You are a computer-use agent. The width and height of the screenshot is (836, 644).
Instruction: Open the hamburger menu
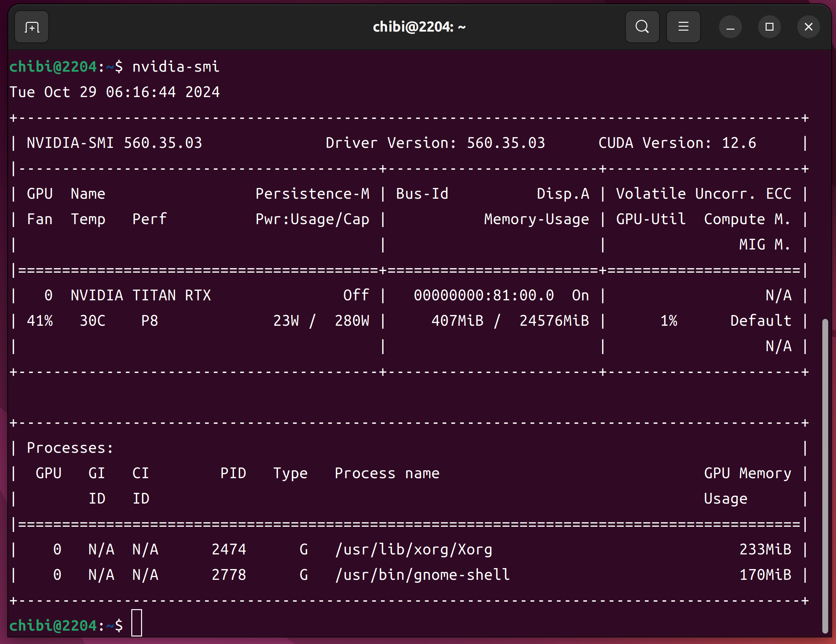(683, 27)
